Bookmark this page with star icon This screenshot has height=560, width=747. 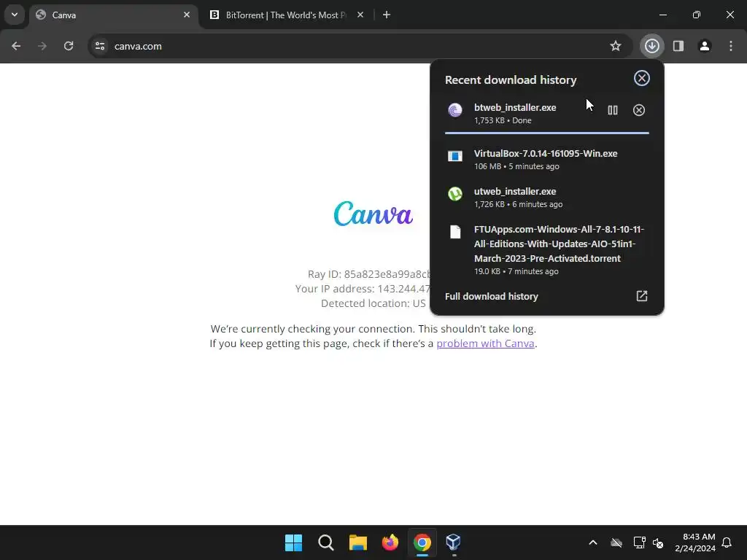616,46
